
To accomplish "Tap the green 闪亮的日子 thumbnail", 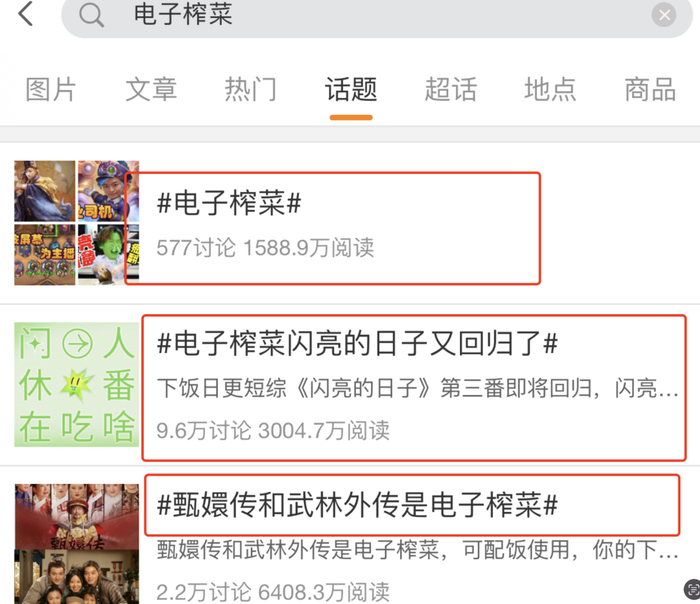I will click(76, 384).
